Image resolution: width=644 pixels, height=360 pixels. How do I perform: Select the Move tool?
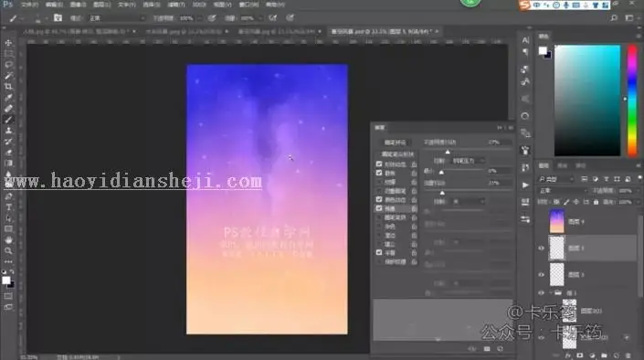point(8,43)
